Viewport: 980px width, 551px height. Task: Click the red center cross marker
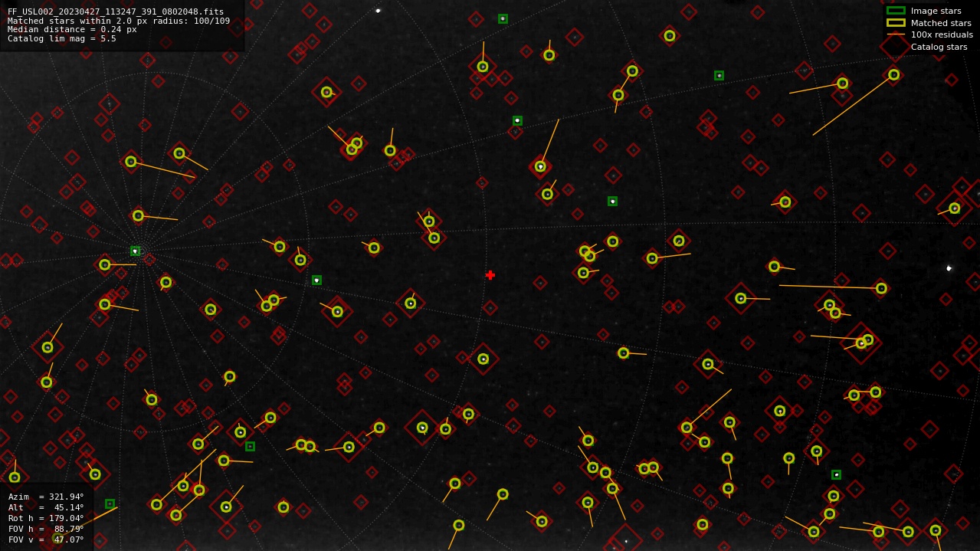(490, 275)
